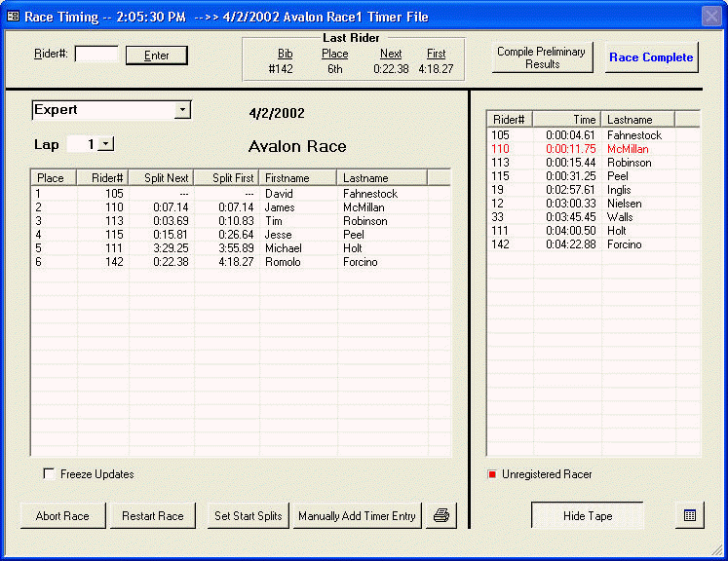
Task: Enable the Freeze Updates checkbox
Action: point(49,474)
